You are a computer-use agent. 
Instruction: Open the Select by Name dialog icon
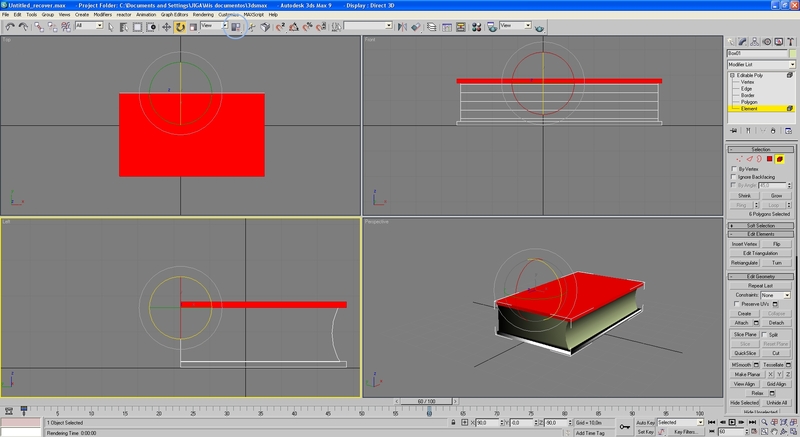click(123, 27)
